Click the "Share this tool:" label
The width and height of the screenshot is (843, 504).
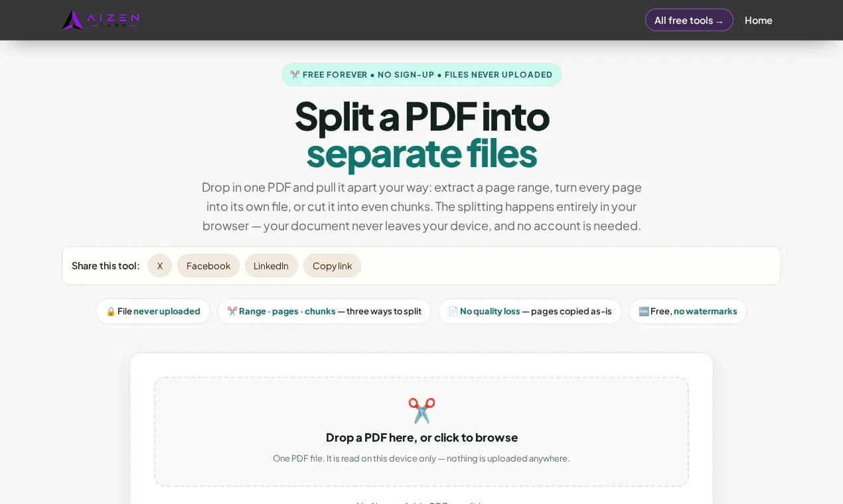click(x=106, y=266)
